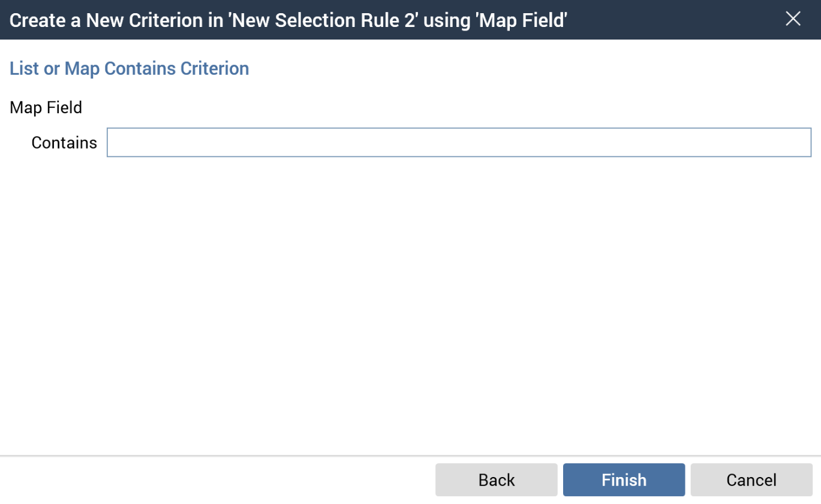The height and width of the screenshot is (504, 821).
Task: Click the 'Map Field' label text
Action: coord(46,108)
